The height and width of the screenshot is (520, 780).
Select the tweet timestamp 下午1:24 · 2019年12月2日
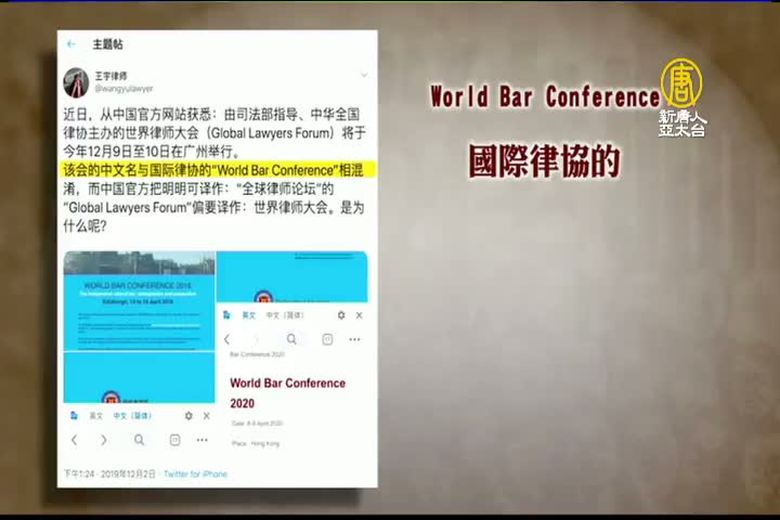click(109, 474)
